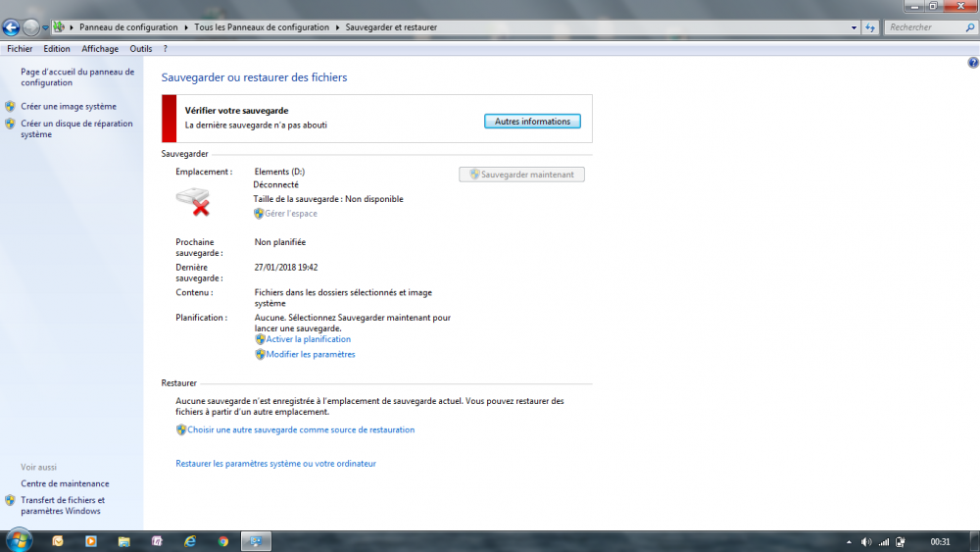Open the ? help menu
This screenshot has height=552, width=980.
tap(166, 49)
